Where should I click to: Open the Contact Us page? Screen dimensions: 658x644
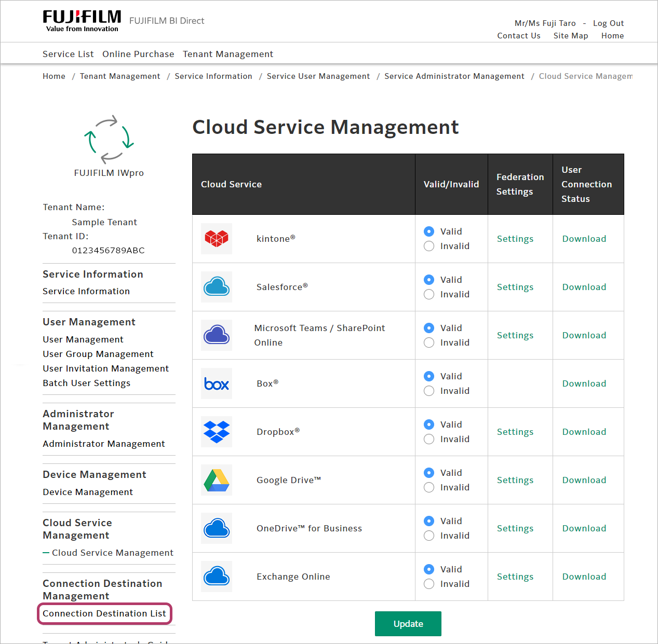tap(519, 36)
